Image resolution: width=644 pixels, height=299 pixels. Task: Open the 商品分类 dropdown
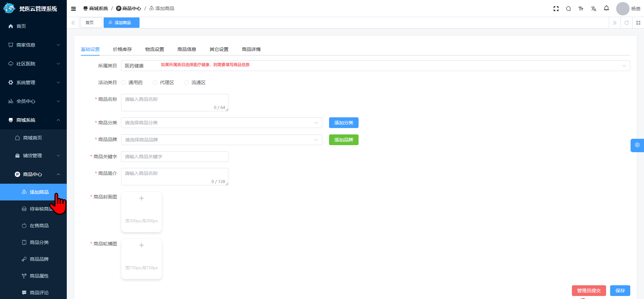point(221,123)
